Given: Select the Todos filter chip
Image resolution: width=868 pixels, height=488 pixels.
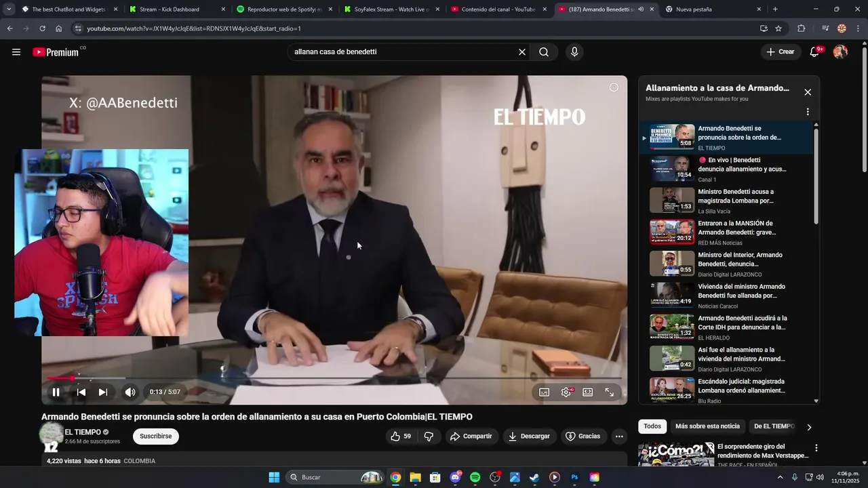Looking at the screenshot, I should tap(652, 426).
